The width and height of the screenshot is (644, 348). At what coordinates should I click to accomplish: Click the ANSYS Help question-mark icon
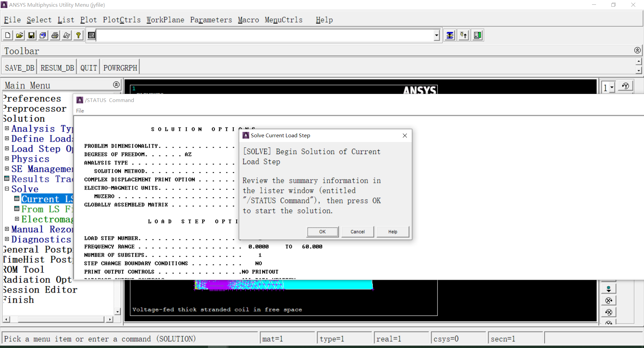78,35
